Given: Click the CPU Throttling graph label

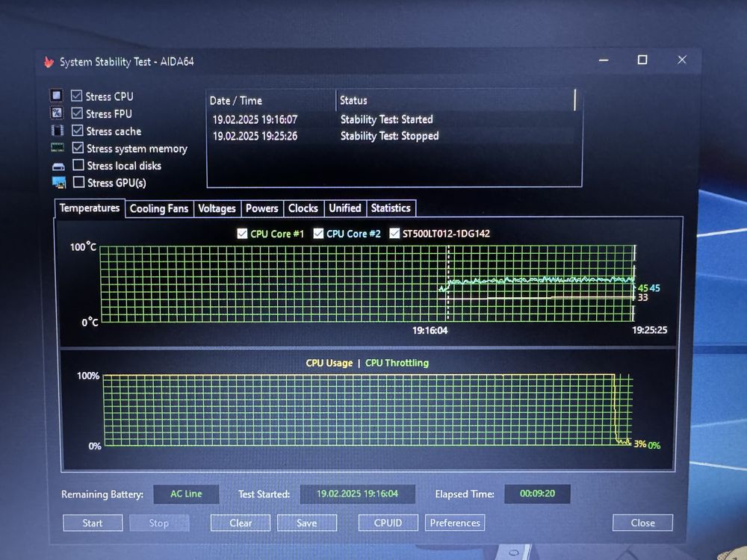Looking at the screenshot, I should point(397,363).
